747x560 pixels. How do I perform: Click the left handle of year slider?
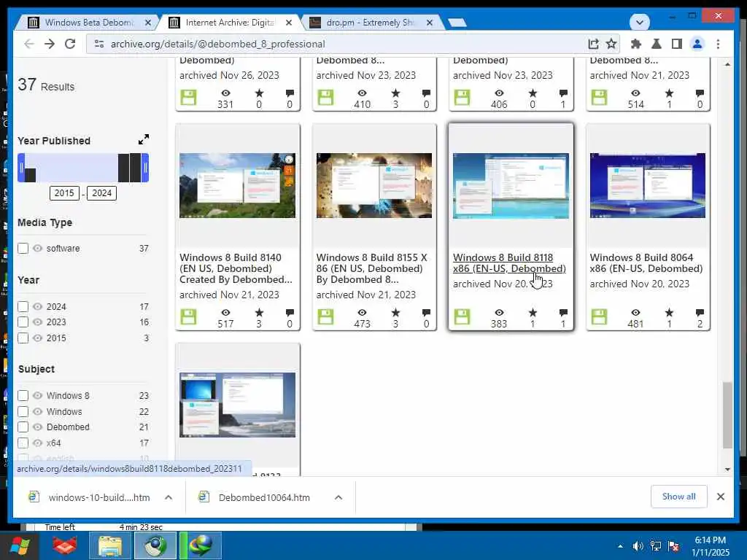[x=21, y=168]
